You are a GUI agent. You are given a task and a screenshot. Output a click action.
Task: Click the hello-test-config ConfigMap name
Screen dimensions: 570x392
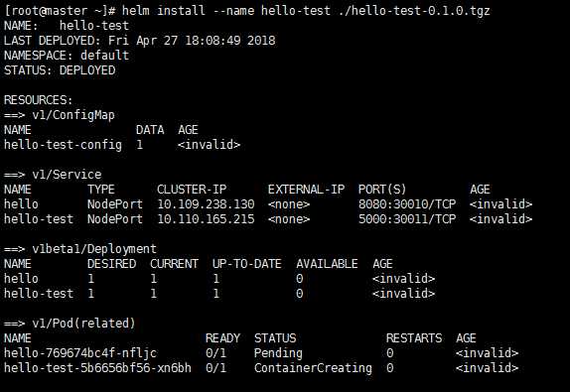click(x=63, y=145)
